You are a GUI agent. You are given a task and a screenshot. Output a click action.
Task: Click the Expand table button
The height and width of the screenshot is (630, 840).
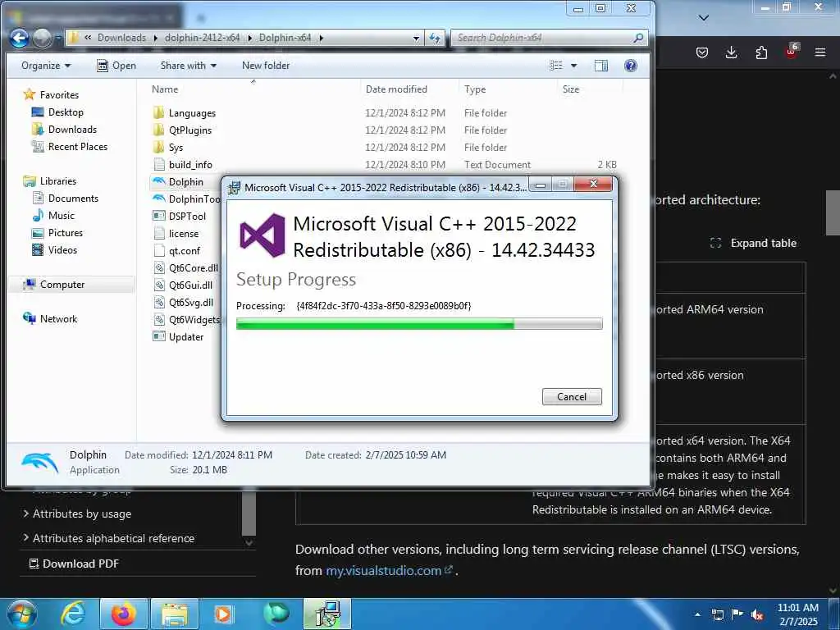pos(753,243)
